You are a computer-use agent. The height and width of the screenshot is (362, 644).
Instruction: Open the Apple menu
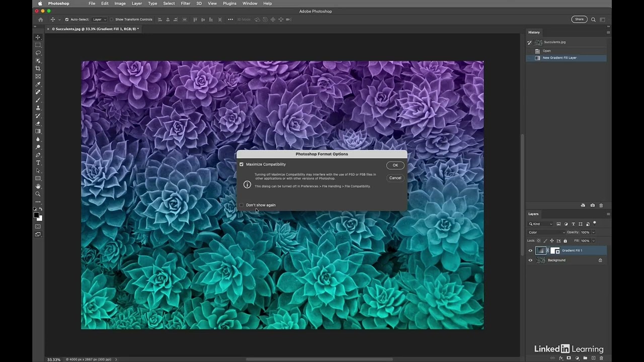point(40,4)
